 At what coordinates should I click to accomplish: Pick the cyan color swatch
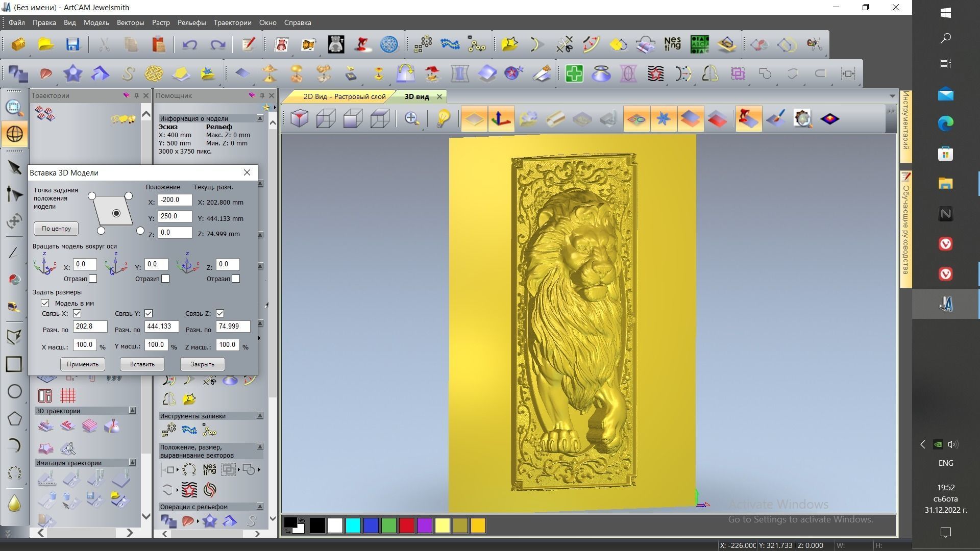tap(353, 525)
